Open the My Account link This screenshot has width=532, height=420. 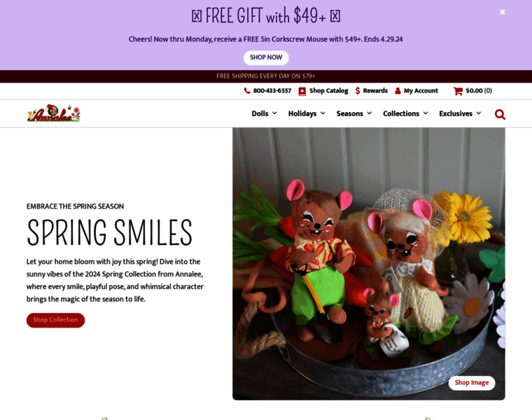click(x=421, y=90)
